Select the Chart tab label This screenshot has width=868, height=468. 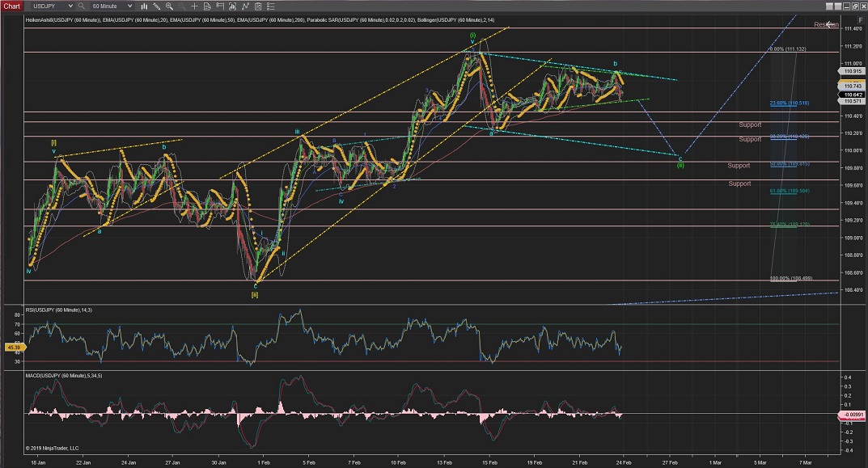13,6
